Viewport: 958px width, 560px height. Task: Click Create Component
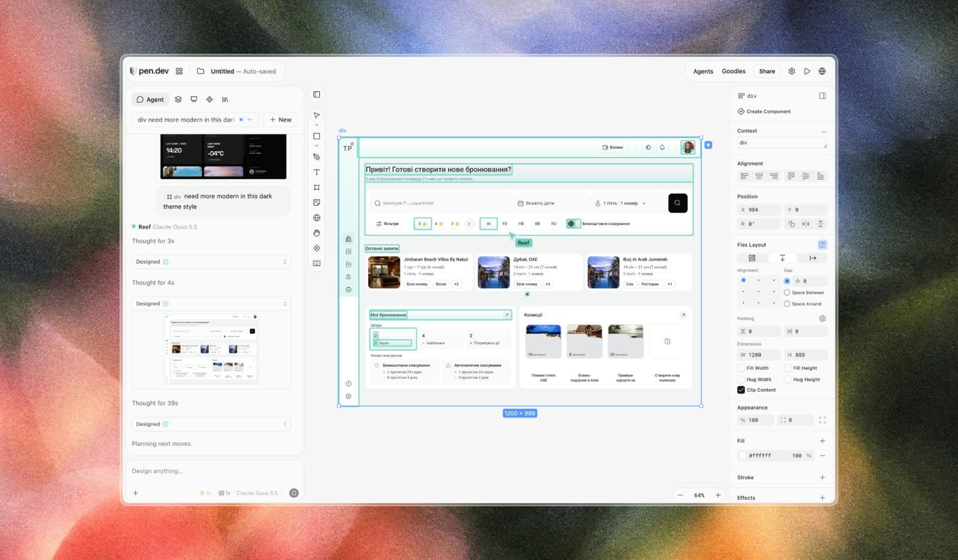764,111
